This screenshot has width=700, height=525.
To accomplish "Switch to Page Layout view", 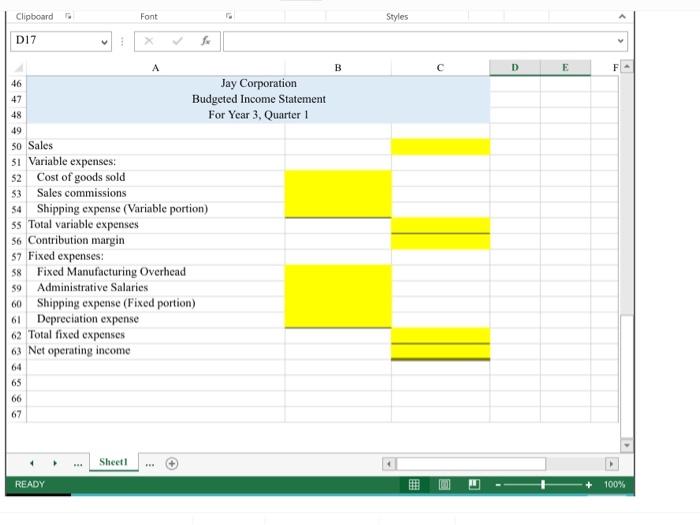I will [444, 484].
